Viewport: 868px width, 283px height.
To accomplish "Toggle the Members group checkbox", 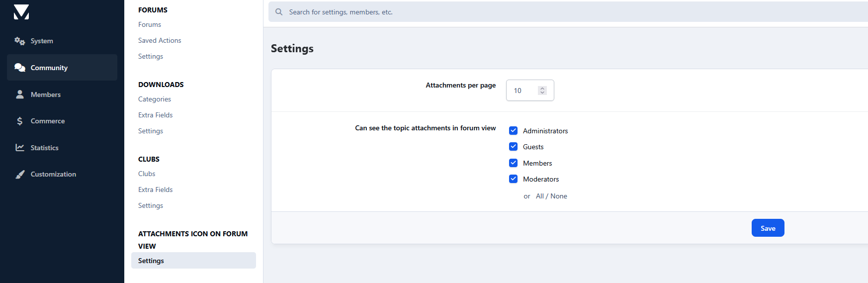I will click(514, 163).
